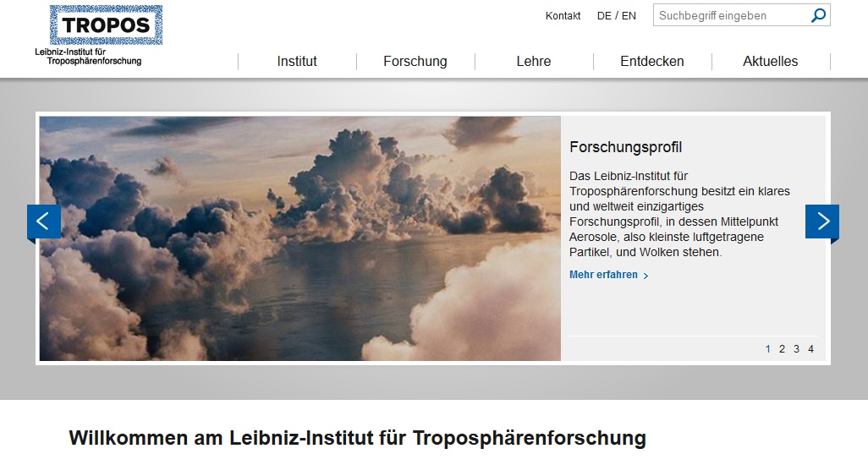Switch language to DE
This screenshot has height=465, width=868.
[604, 16]
